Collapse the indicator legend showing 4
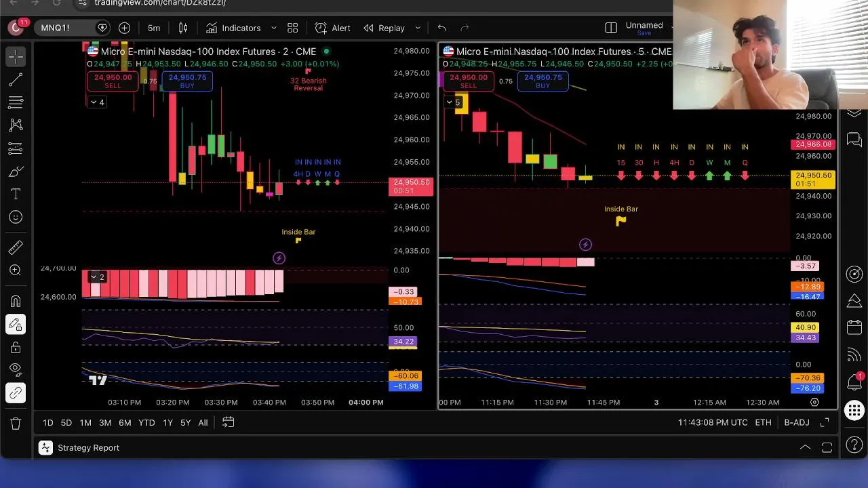The height and width of the screenshot is (488, 868). (x=98, y=102)
